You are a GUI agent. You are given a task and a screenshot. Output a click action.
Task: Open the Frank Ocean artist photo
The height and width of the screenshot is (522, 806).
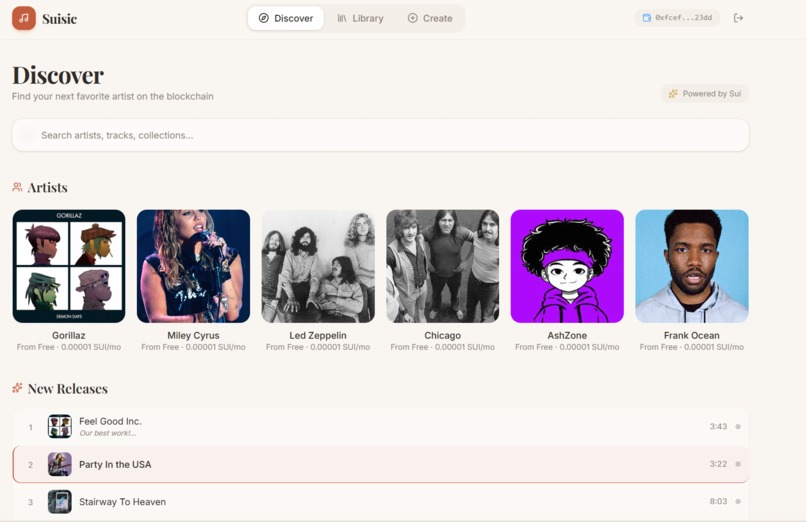692,266
